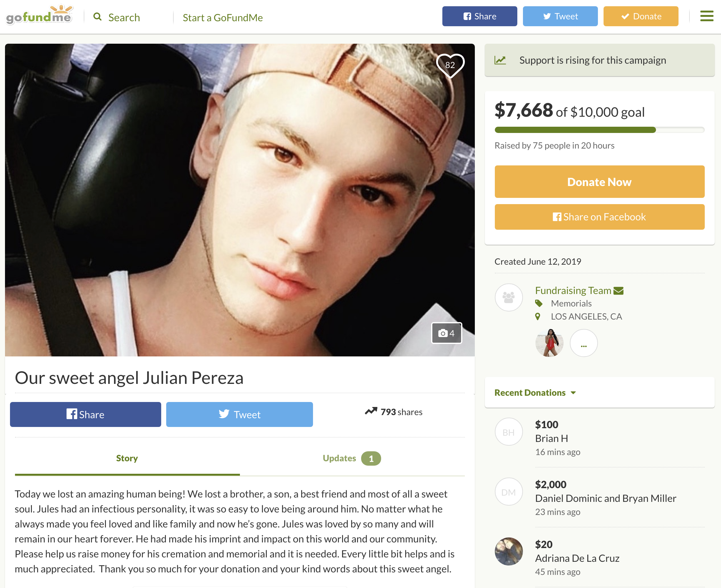Open the hamburger menu icon
The height and width of the screenshot is (588, 721).
[706, 16]
